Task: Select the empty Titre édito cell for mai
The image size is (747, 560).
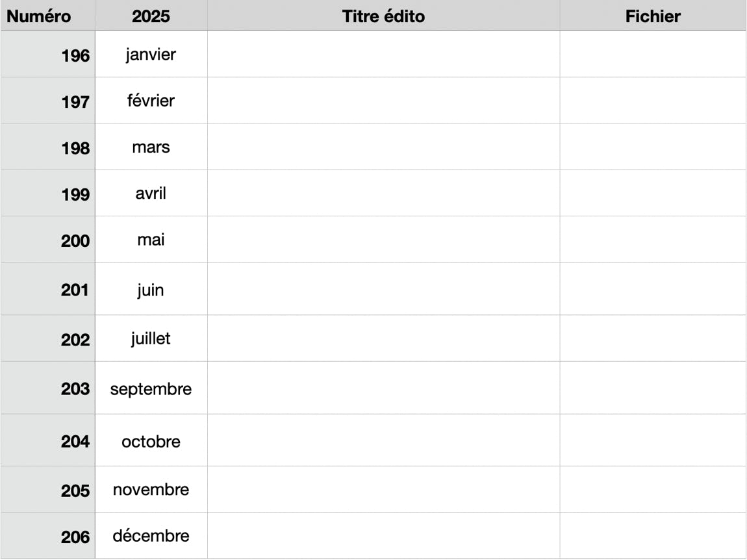Action: point(383,240)
